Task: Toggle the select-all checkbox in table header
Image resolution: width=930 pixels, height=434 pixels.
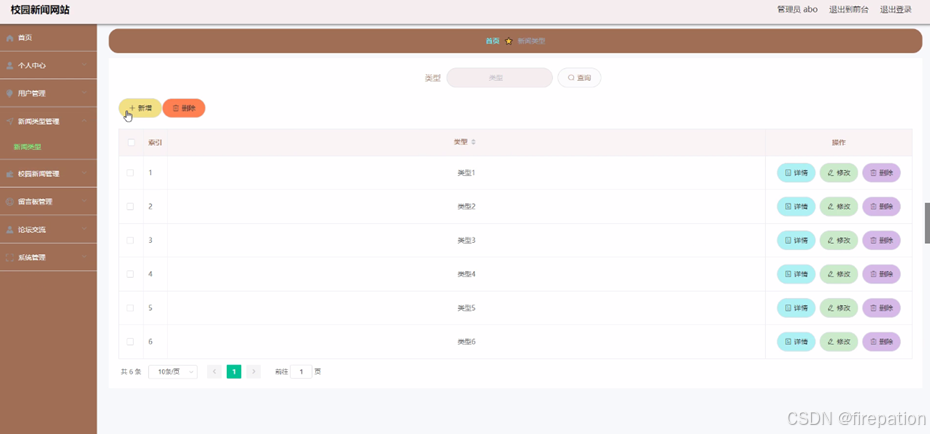Action: pos(131,142)
